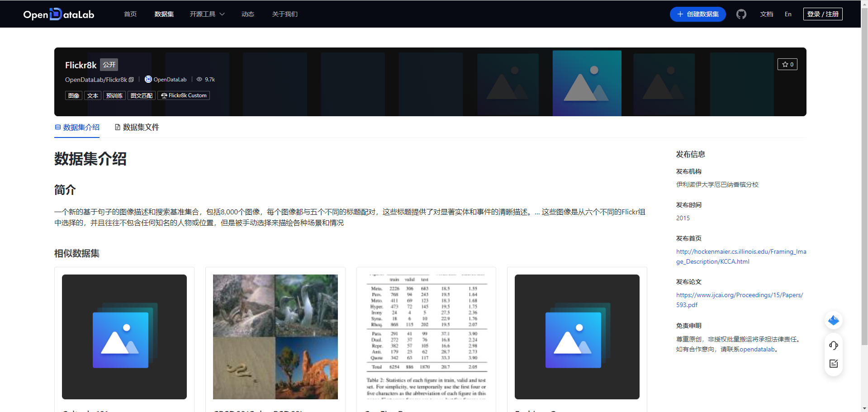Open the OpenDataLab logo home link
868x412 pixels.
tap(59, 14)
